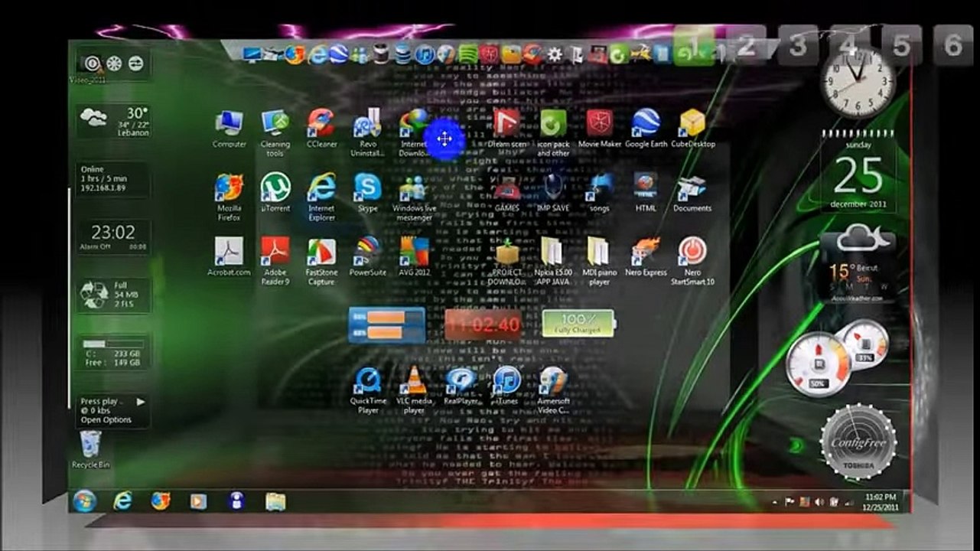This screenshot has width=980, height=551.
Task: Switch to virtual desktop 6
Action: (x=953, y=44)
